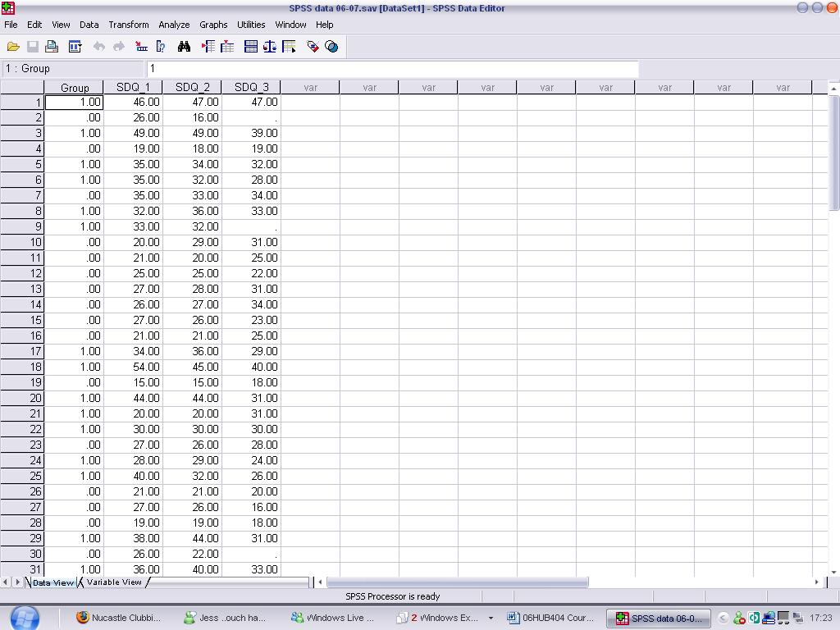Click the vertical scrollbar down arrow
This screenshot has width=840, height=630.
pos(834,572)
